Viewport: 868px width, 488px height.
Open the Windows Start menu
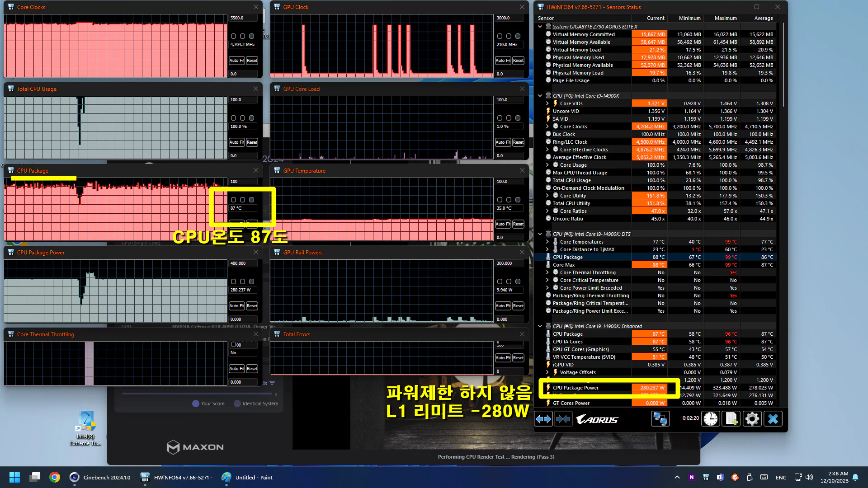click(14, 478)
